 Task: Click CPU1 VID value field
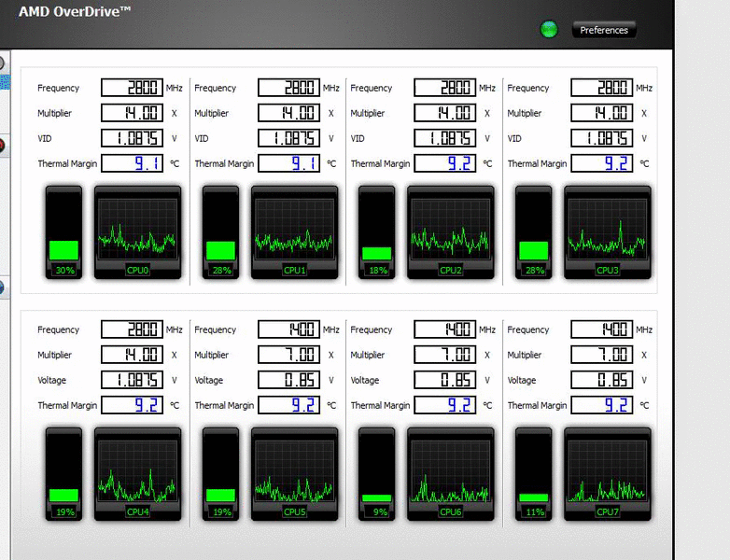(289, 138)
